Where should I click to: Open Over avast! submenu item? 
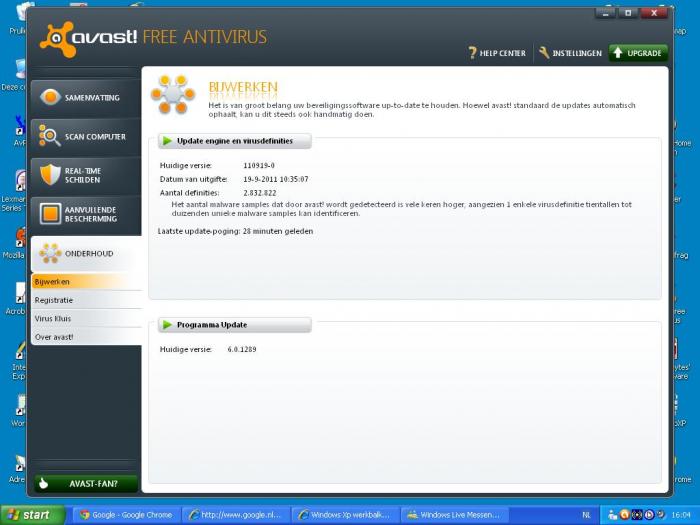tap(86, 337)
